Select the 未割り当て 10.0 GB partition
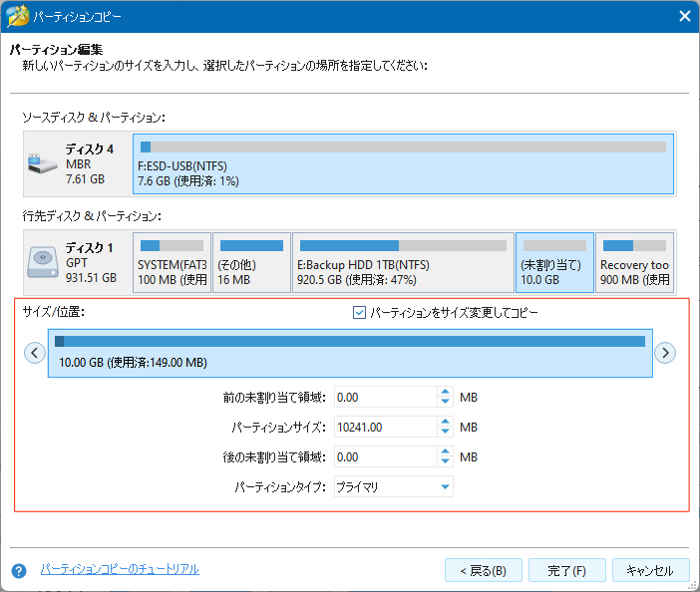Screen dimensions: 700x592 coord(554,261)
